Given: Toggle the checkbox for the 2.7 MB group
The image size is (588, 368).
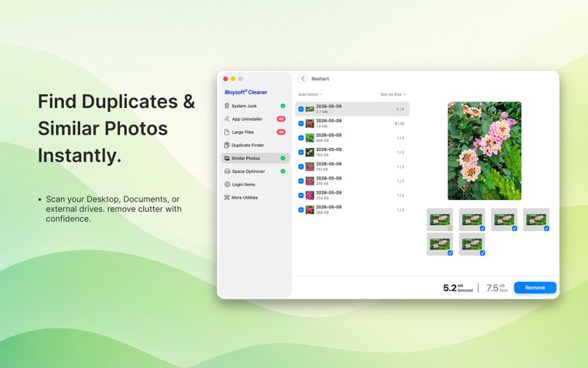Looking at the screenshot, I should coord(301,109).
